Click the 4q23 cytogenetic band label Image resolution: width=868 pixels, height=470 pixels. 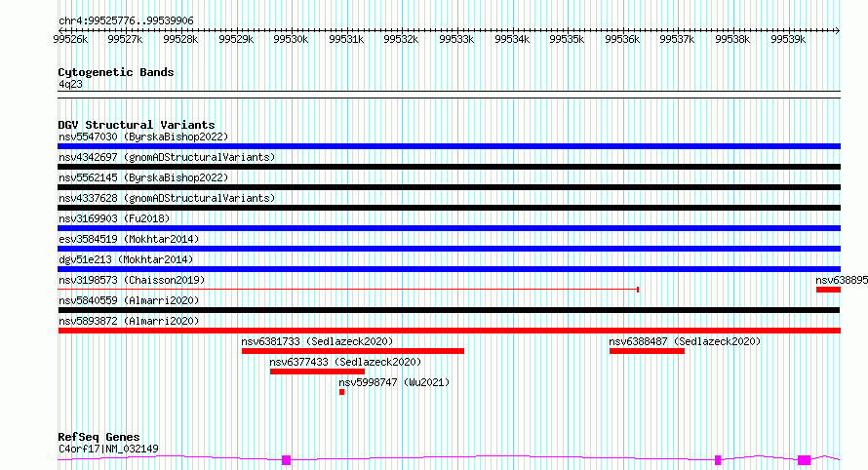[70, 84]
